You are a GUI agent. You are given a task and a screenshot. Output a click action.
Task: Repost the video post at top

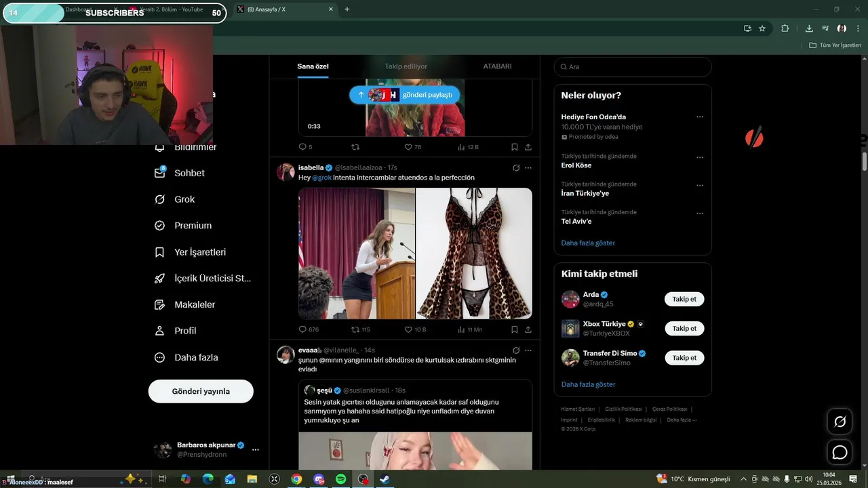pyautogui.click(x=355, y=147)
